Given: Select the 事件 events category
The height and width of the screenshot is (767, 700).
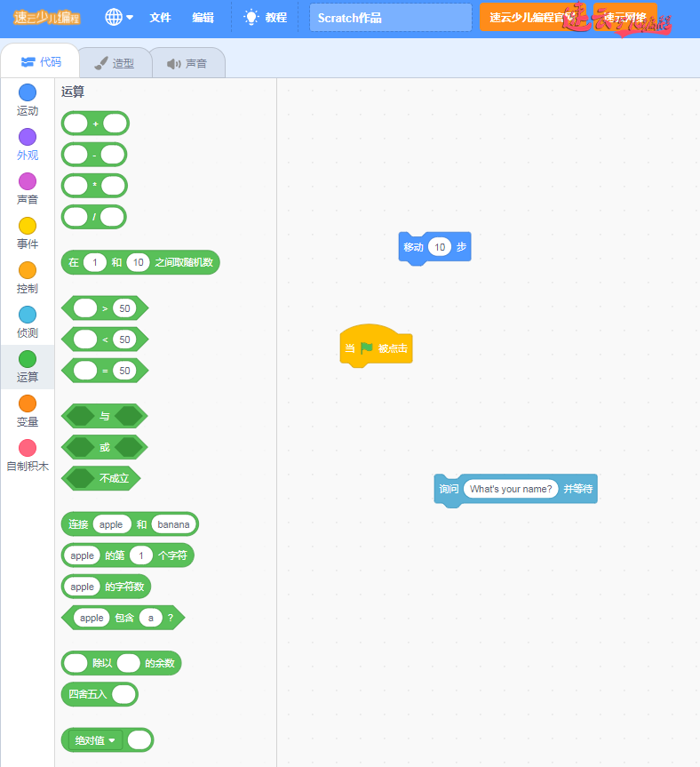Looking at the screenshot, I should 28,233.
